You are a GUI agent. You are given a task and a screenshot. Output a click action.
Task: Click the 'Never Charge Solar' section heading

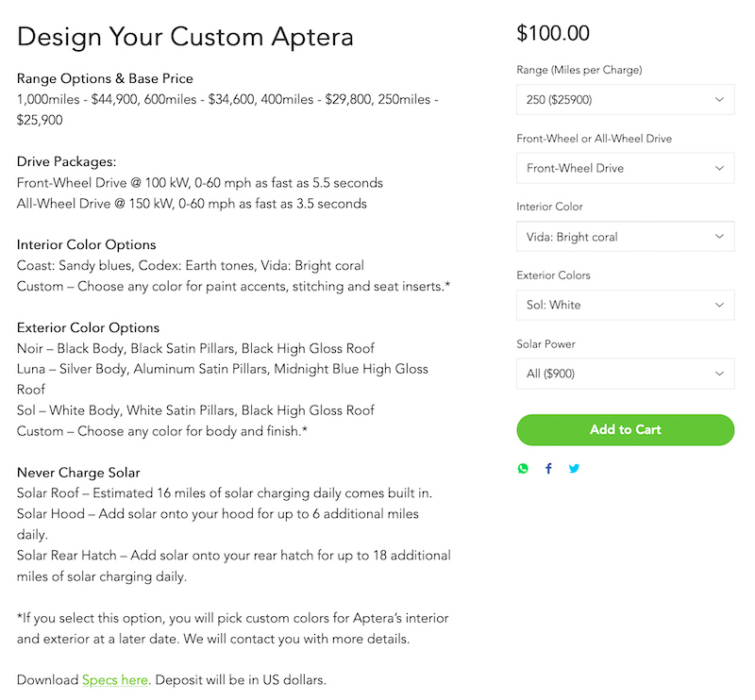(x=78, y=472)
